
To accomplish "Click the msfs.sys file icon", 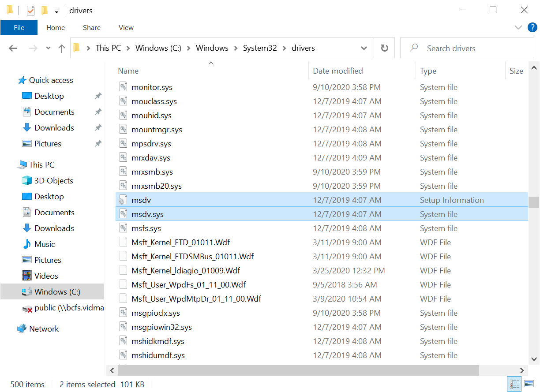I will 123,228.
